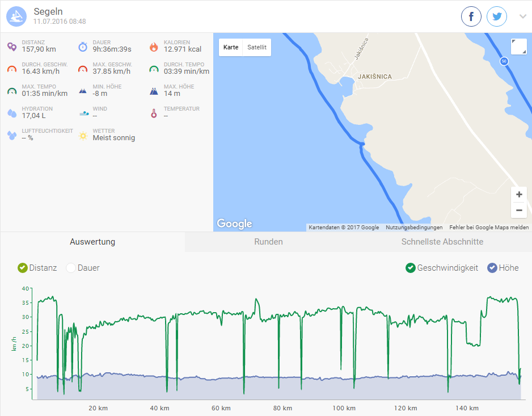Open the Runden tab
This screenshot has width=532, height=416.
268,242
